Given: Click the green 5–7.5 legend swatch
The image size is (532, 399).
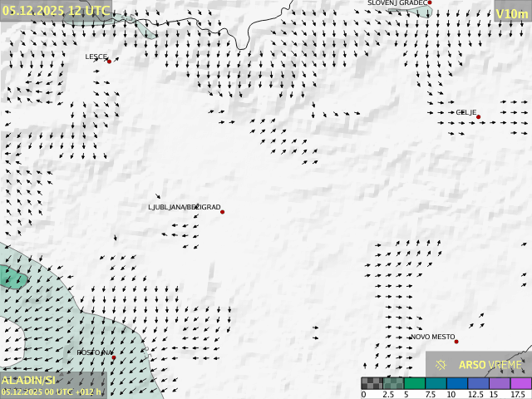Looking at the screenshot, I should coord(414,383).
